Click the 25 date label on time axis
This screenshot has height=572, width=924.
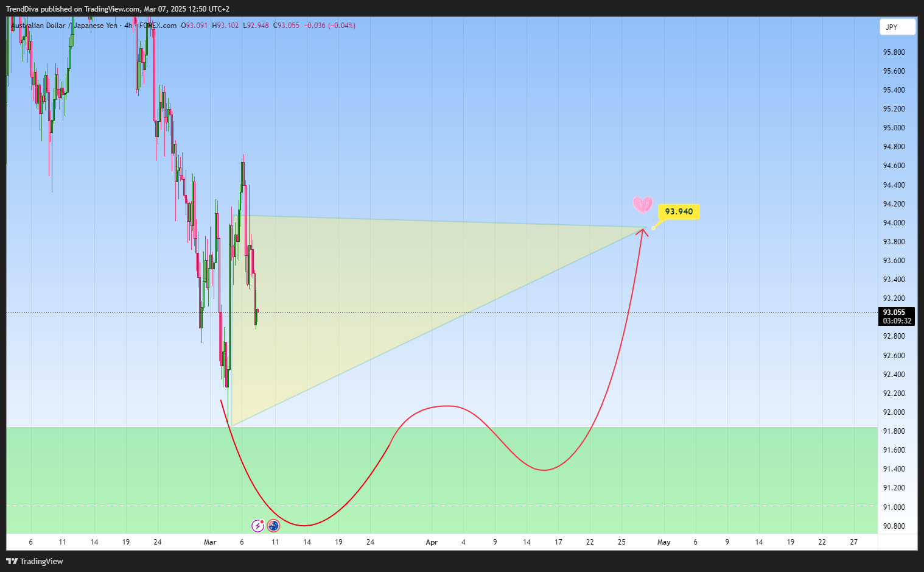point(621,542)
